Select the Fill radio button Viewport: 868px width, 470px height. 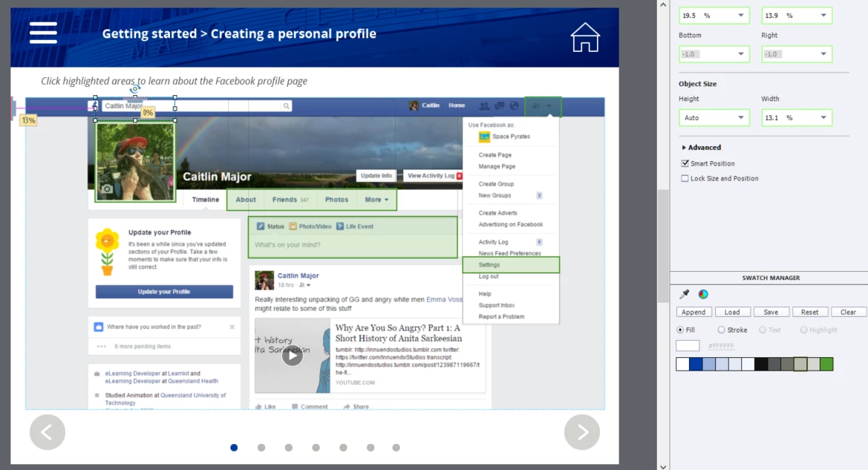[x=680, y=330]
